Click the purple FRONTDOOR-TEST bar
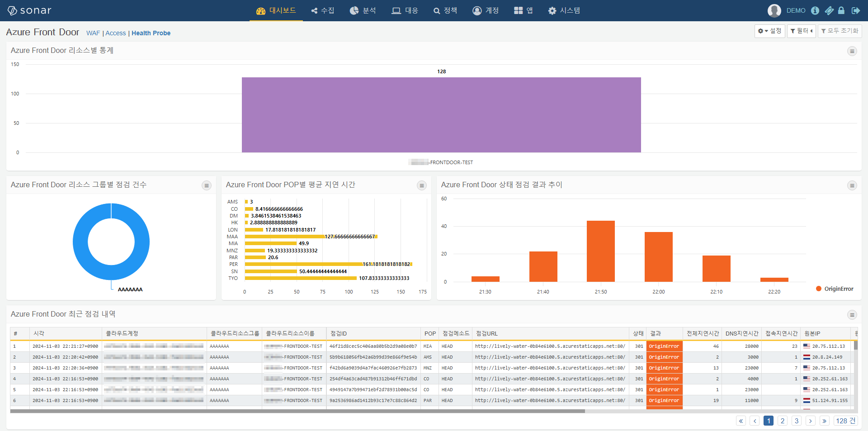The width and height of the screenshot is (868, 431). coord(441,115)
